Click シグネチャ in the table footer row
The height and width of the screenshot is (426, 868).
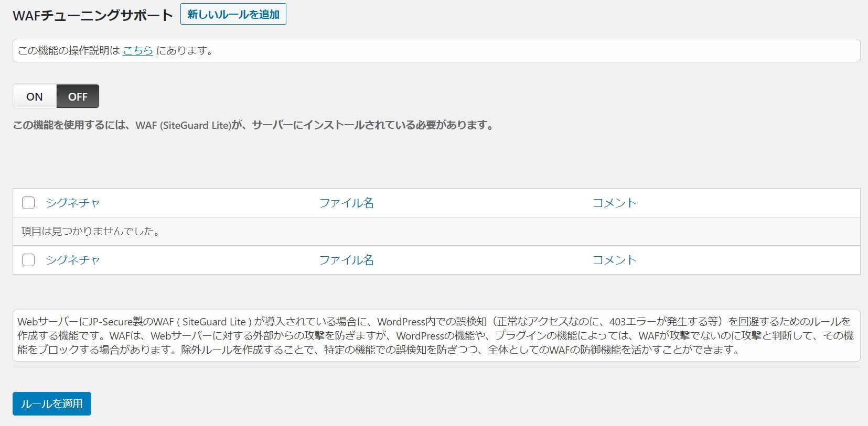tap(72, 260)
